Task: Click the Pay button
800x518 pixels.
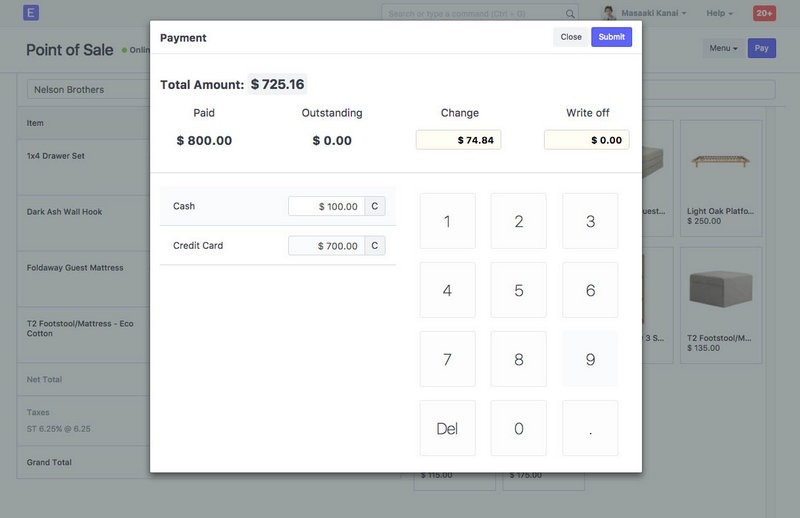Action: (762, 48)
